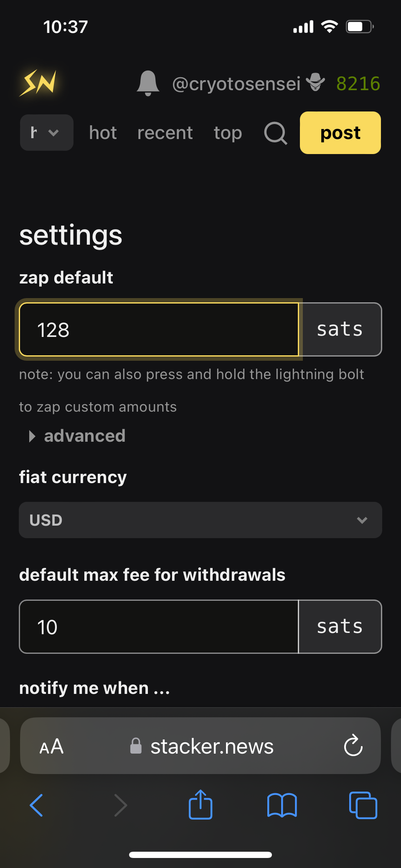401x868 pixels.
Task: Tap the 8216 sats wallet balance
Action: click(358, 84)
